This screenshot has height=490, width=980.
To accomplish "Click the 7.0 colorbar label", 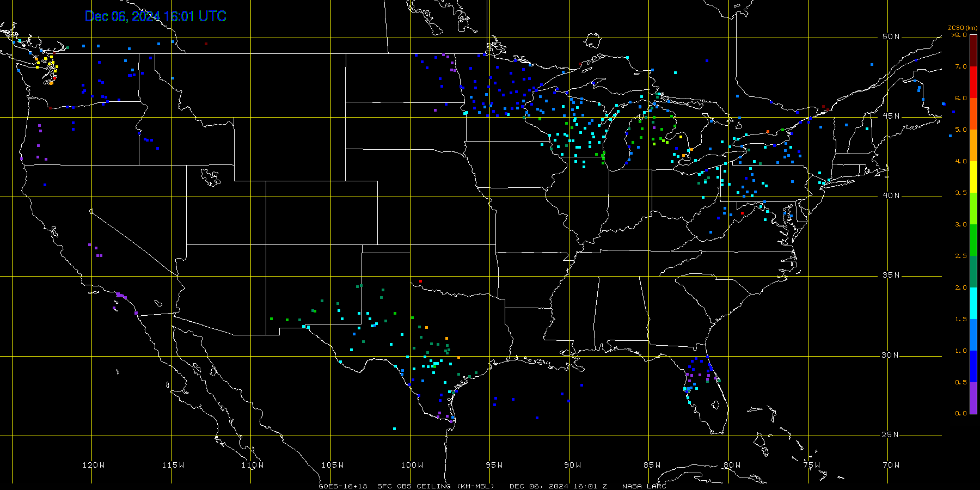I will (961, 66).
